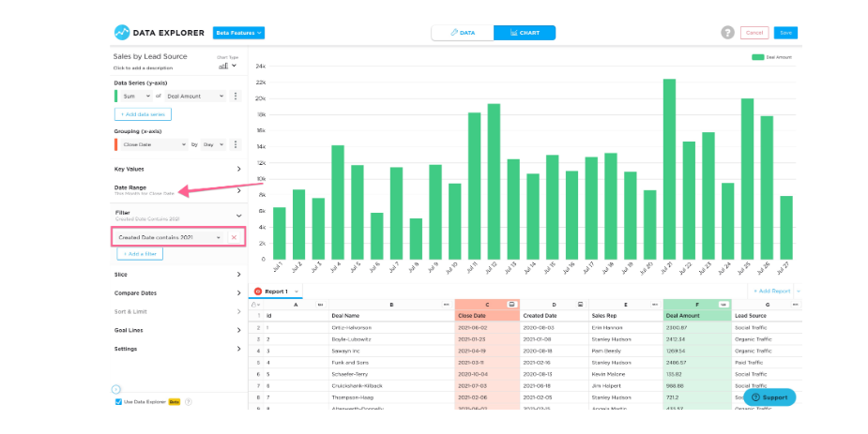Click 'Click to add a description' text
Viewport: 868px width, 434px height.
143,68
